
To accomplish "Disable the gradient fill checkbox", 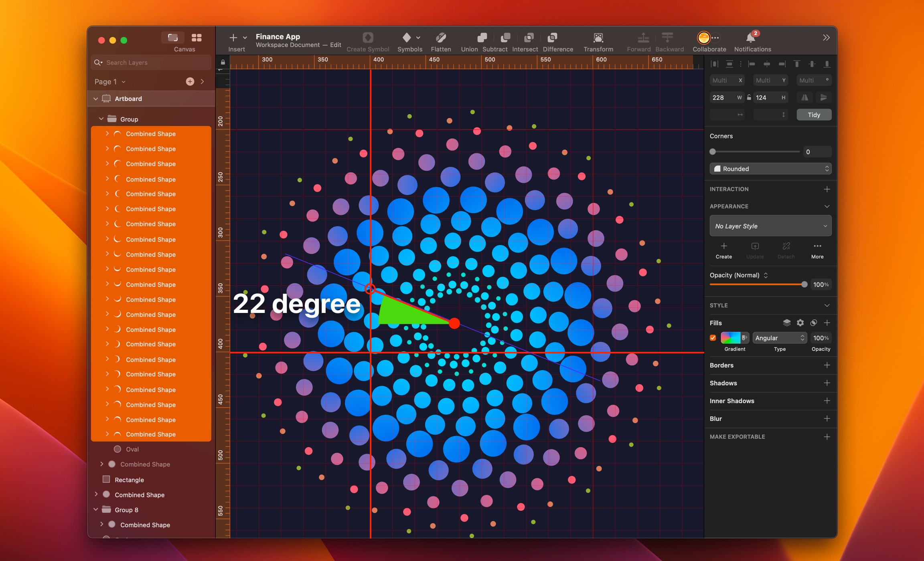I will (x=713, y=338).
